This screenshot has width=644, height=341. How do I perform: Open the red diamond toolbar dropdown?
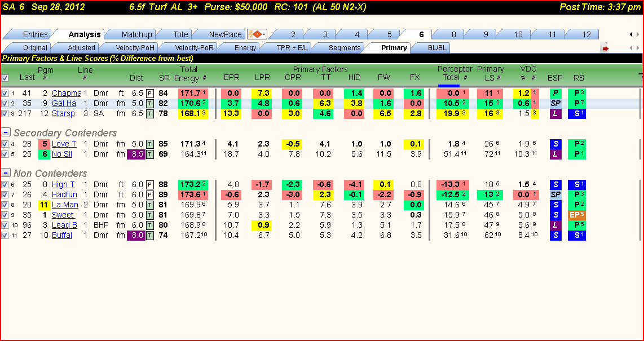coord(257,34)
